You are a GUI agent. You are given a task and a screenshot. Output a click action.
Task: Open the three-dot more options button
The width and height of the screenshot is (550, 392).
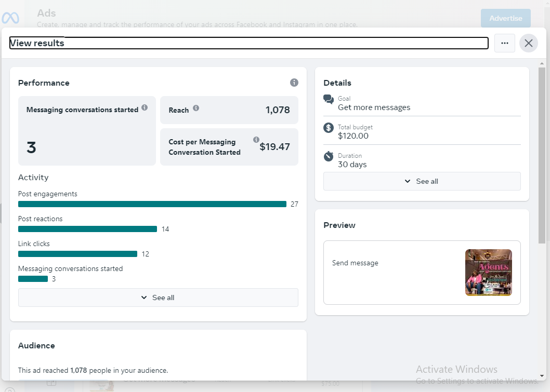tap(504, 43)
